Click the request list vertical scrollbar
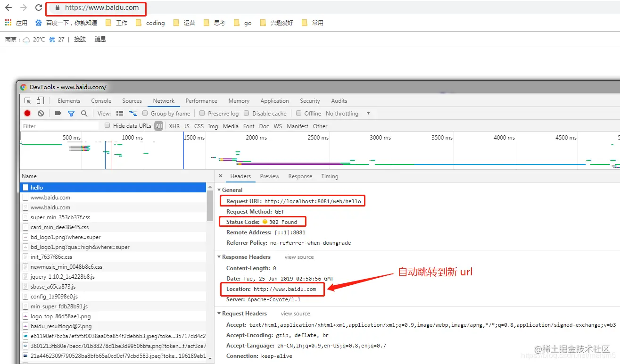This screenshot has width=620, height=364. [x=210, y=207]
